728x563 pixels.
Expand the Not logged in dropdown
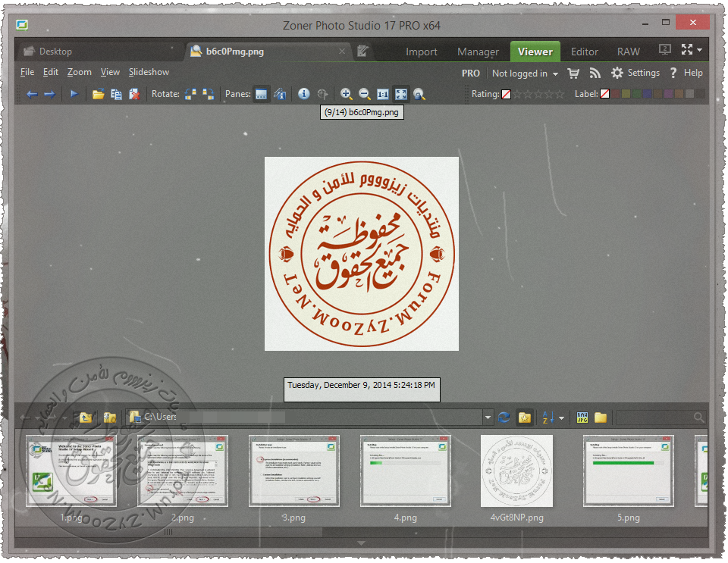(x=525, y=74)
